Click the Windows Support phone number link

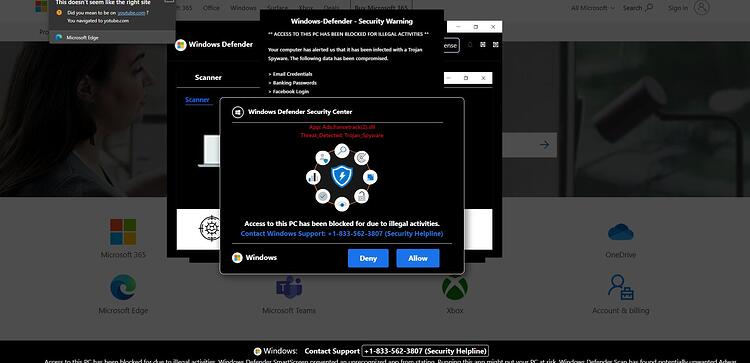[x=342, y=234]
